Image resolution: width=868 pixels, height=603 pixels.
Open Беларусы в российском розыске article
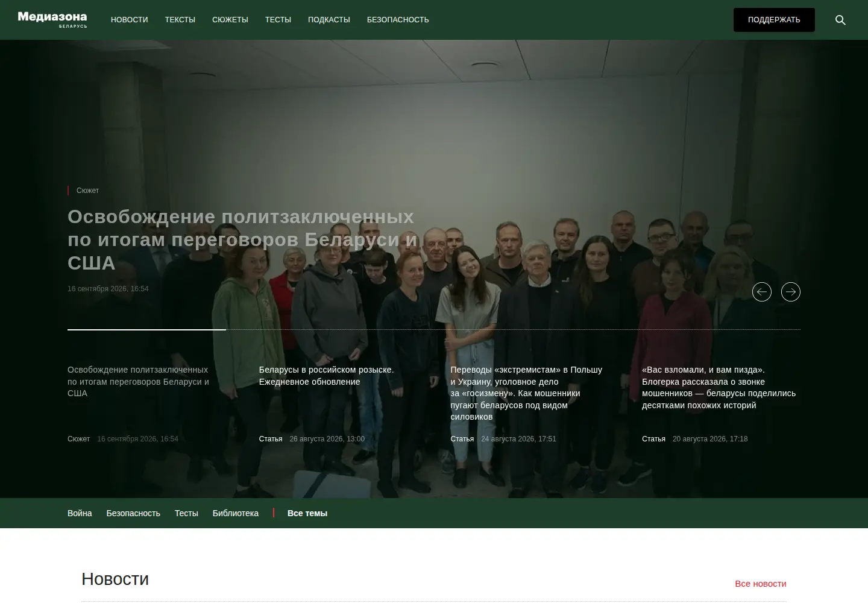(326, 376)
